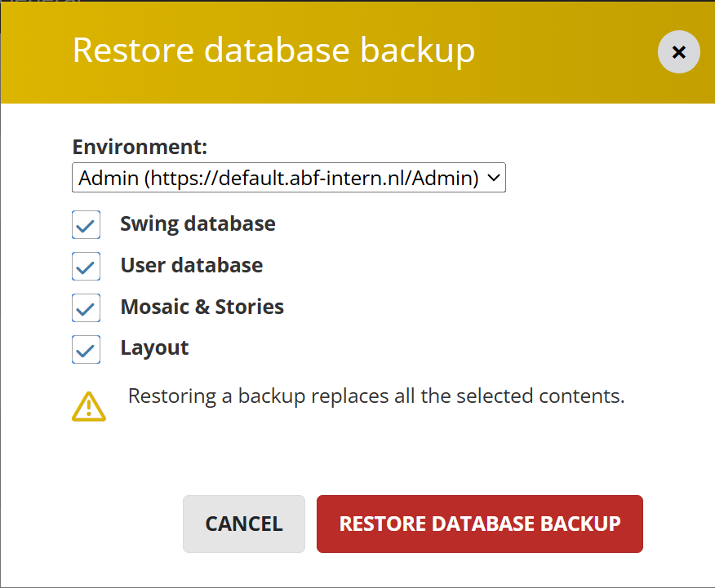Untick the Layout checkbox

pos(87,348)
